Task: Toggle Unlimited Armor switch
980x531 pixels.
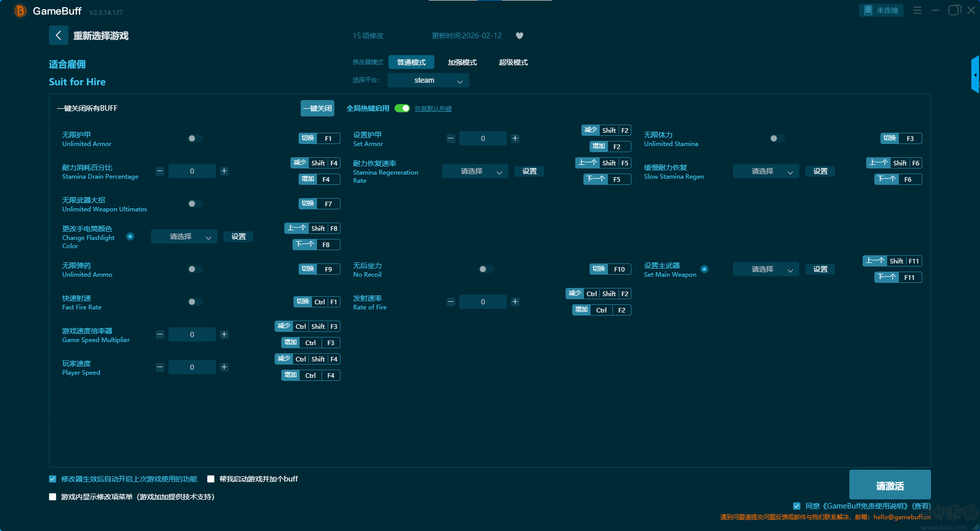Action: pos(195,138)
